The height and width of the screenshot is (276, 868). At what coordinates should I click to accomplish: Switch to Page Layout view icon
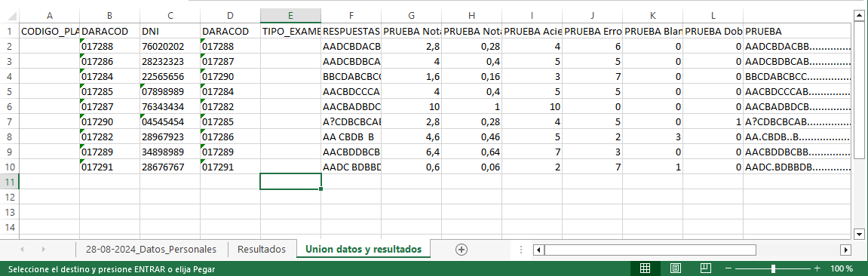(x=676, y=268)
